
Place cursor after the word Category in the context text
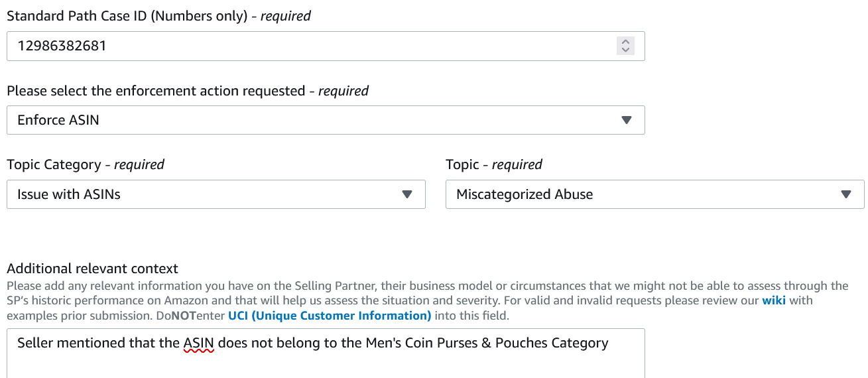tap(609, 344)
